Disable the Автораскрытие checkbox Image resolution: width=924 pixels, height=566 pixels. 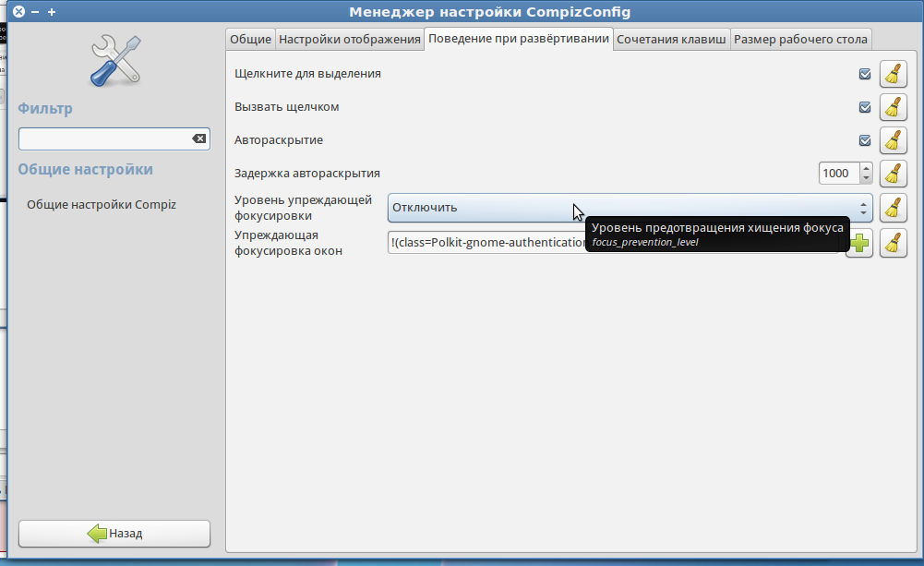point(865,140)
